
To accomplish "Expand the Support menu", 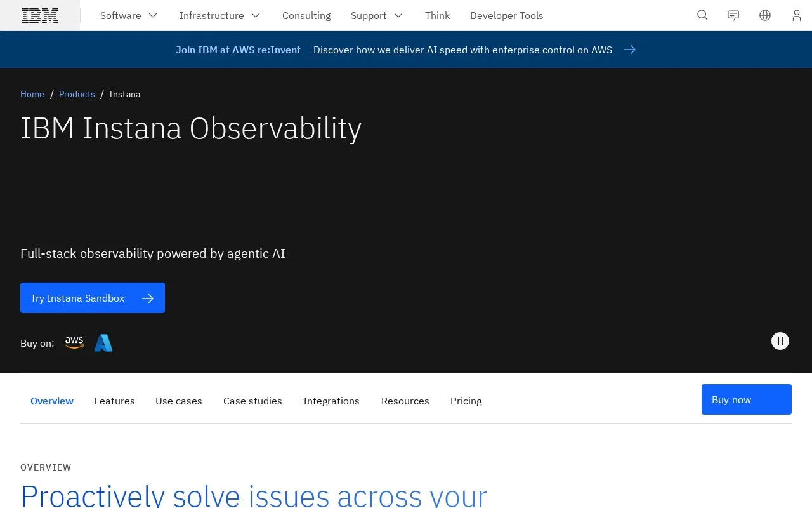I will point(377,15).
